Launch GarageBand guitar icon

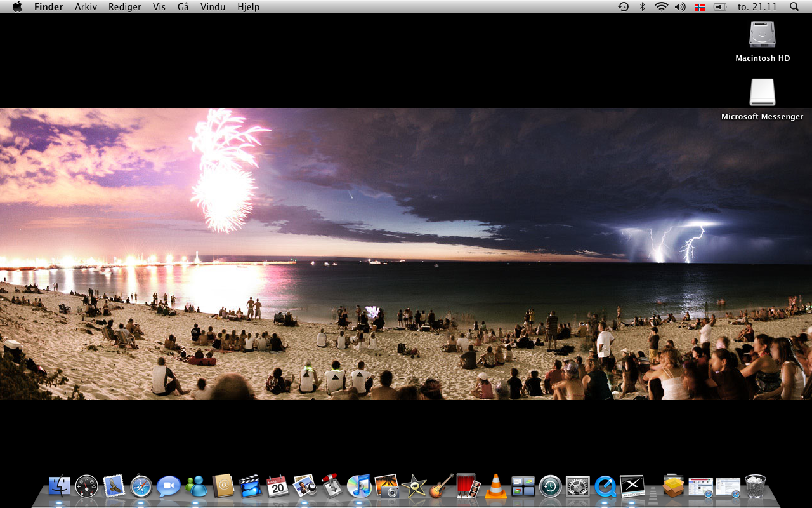coord(442,486)
